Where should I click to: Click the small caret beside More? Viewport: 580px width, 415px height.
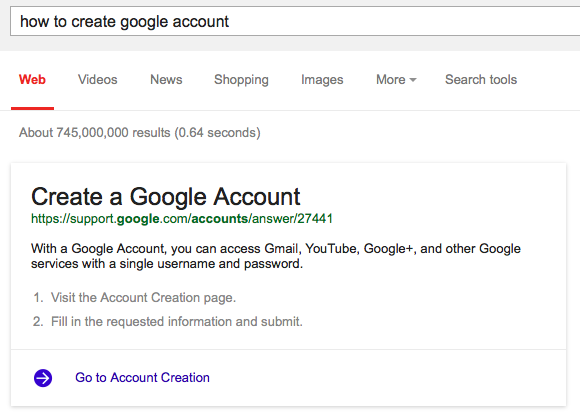(413, 80)
